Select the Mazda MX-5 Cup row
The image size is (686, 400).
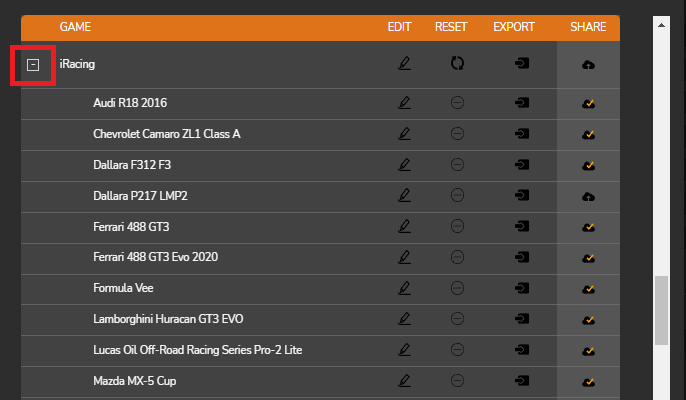click(320, 382)
